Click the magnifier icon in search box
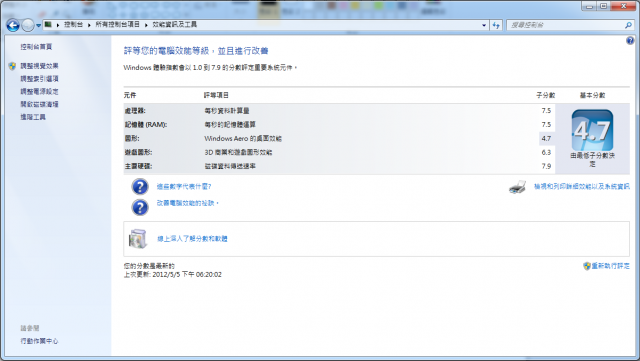This screenshot has width=640, height=361. click(x=628, y=25)
